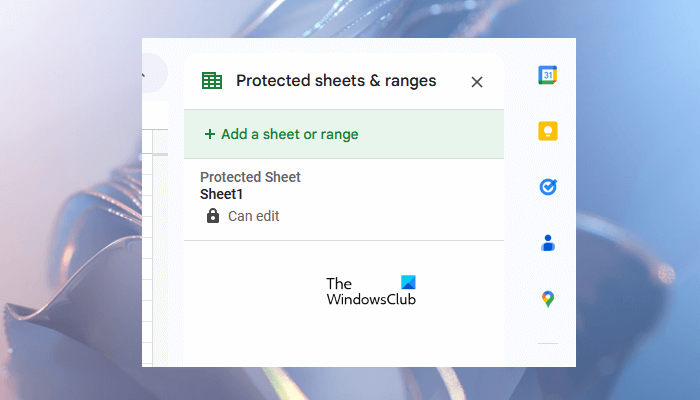Open the Sheet1 protected entry

click(x=344, y=199)
